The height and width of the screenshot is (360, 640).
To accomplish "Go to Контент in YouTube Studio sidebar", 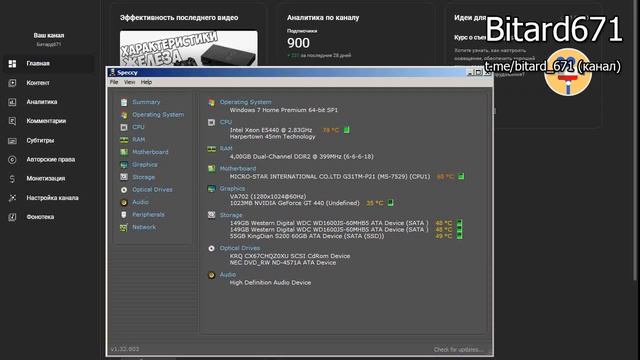I will pos(38,83).
